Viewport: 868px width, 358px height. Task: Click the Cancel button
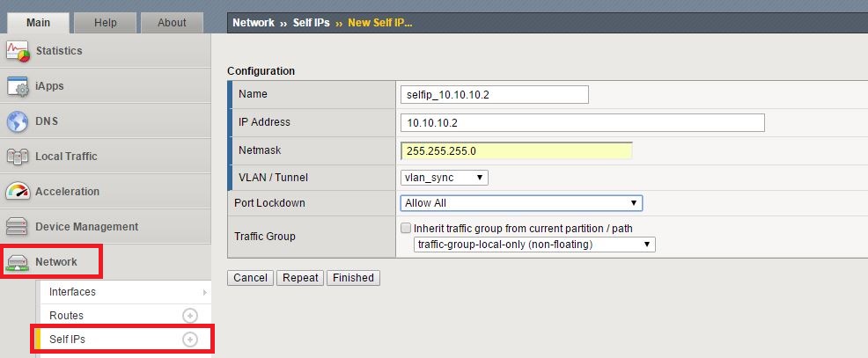tap(250, 278)
